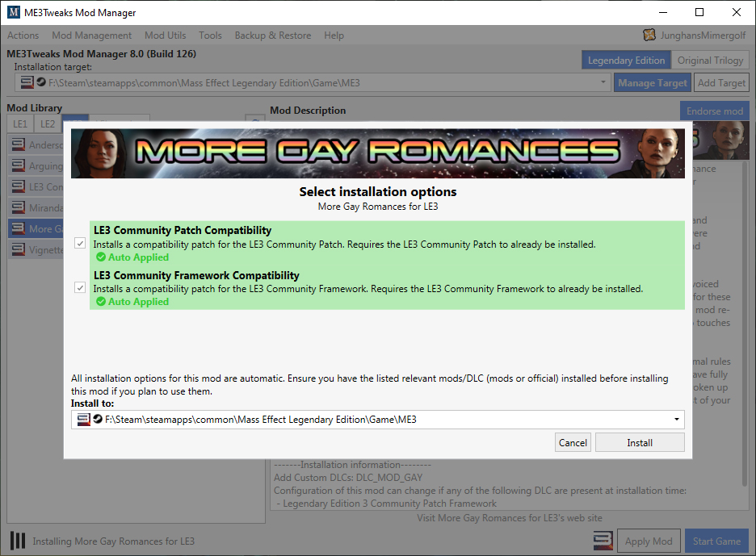
Task: Click the 'Mod Description' heading
Action: click(308, 111)
